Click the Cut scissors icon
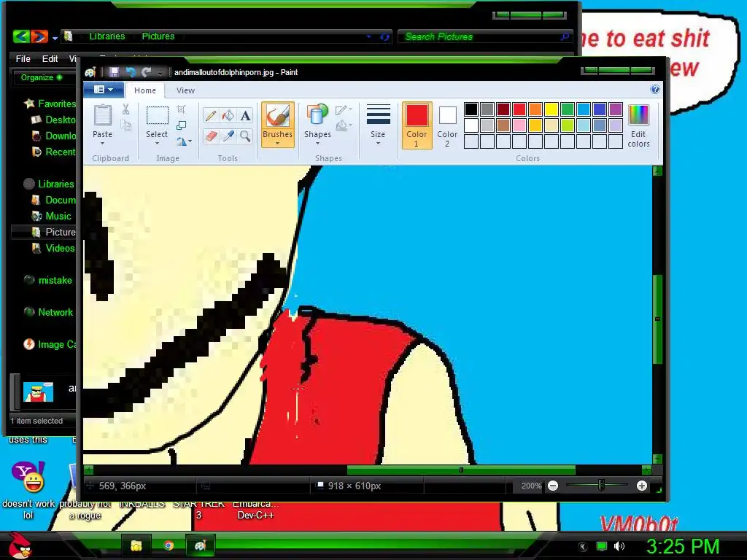The width and height of the screenshot is (747, 560). click(125, 109)
